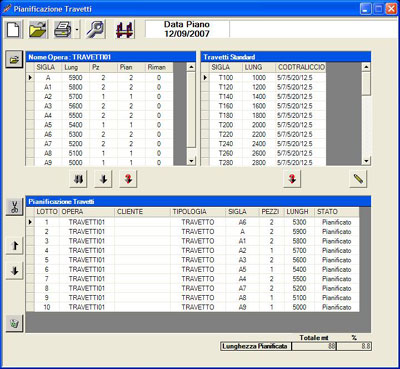Click the Data Piano date field

pyautogui.click(x=187, y=29)
